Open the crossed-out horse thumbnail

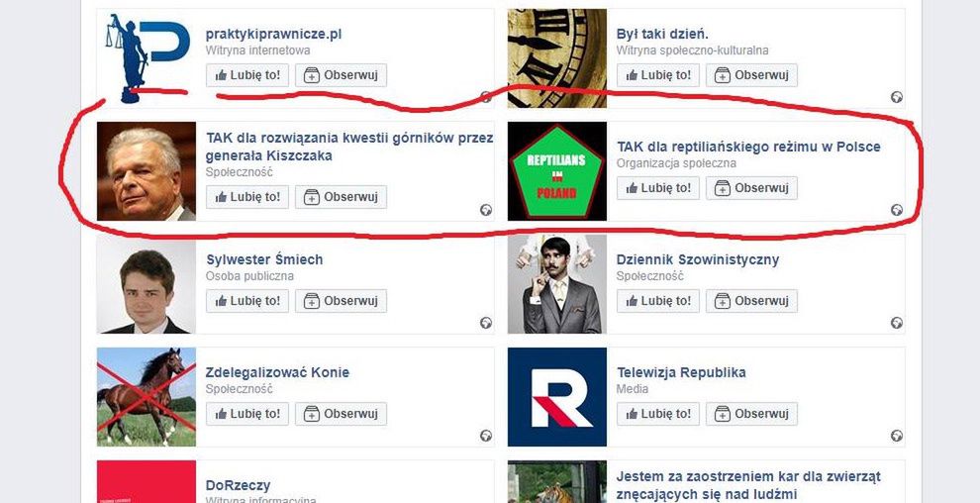click(x=147, y=397)
